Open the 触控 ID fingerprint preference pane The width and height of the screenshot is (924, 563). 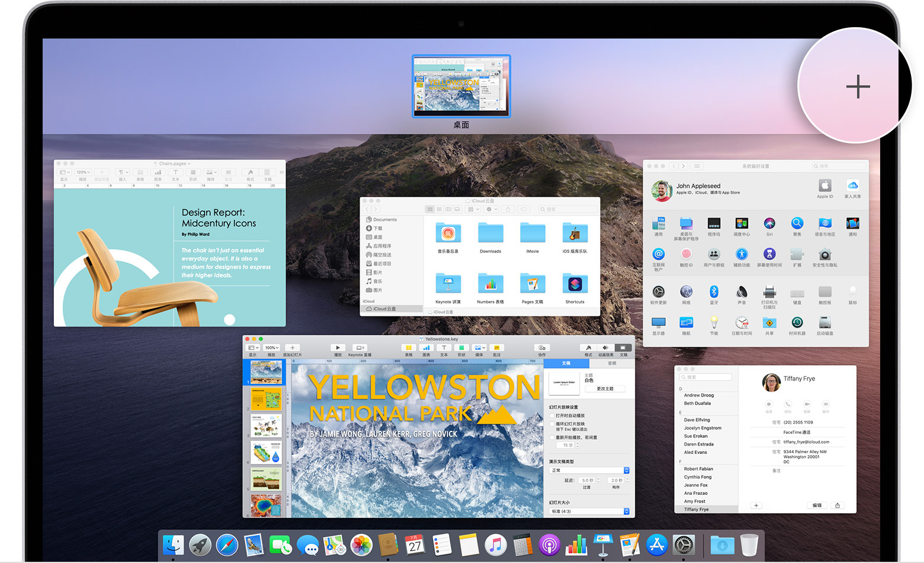(x=686, y=254)
